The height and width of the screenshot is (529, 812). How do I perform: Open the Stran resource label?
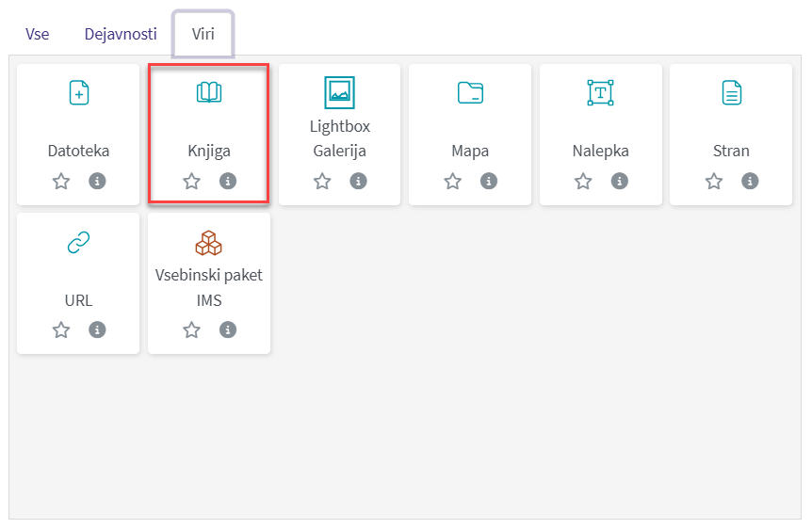[731, 151]
